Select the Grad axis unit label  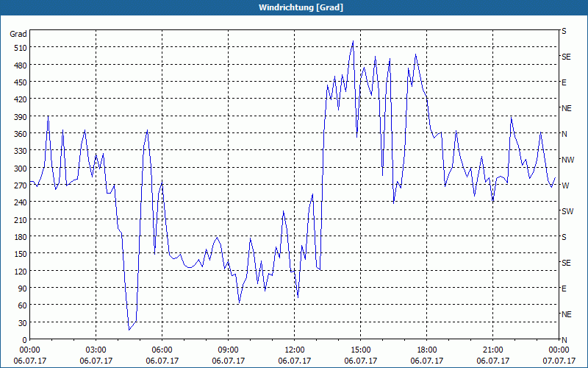(18, 34)
